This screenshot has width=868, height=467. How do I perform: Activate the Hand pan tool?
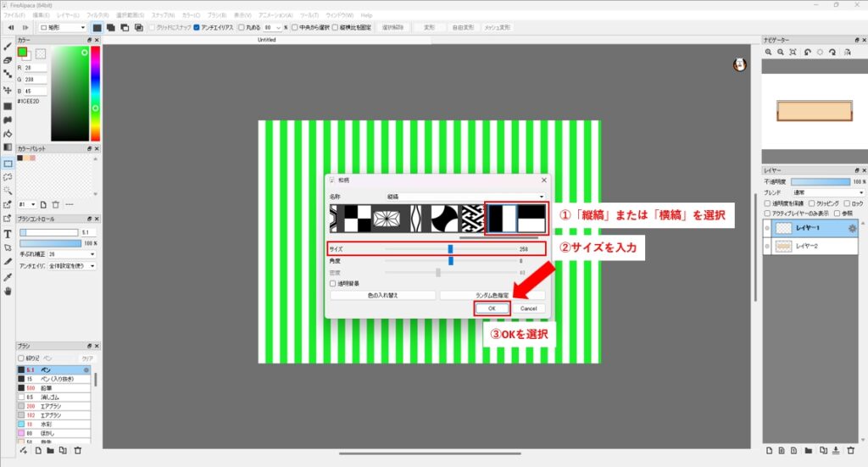point(8,291)
